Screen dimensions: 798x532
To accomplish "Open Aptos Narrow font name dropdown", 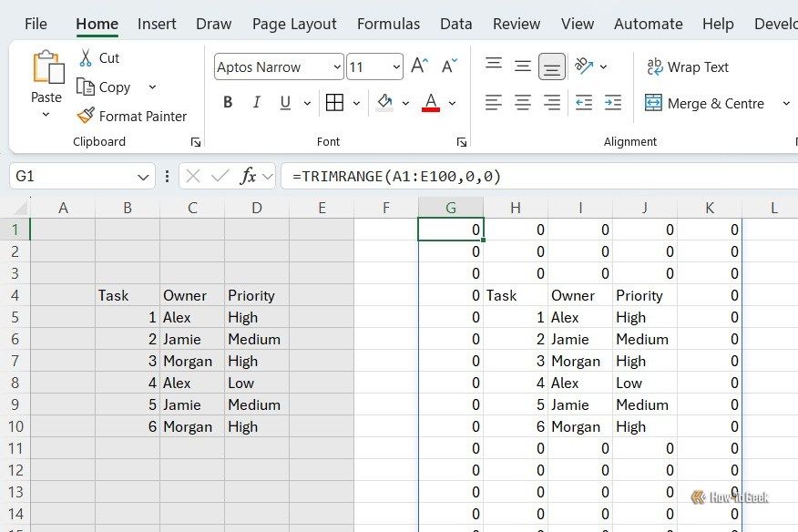I will click(337, 66).
